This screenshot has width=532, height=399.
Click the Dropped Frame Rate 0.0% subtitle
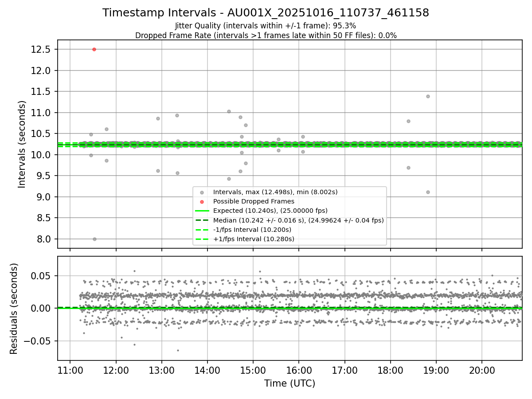(266, 35)
